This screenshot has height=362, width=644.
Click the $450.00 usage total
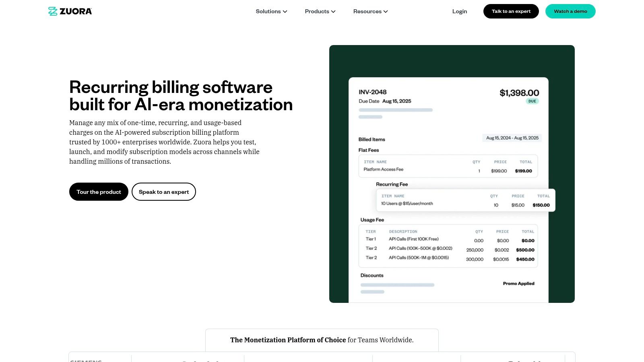525,259
